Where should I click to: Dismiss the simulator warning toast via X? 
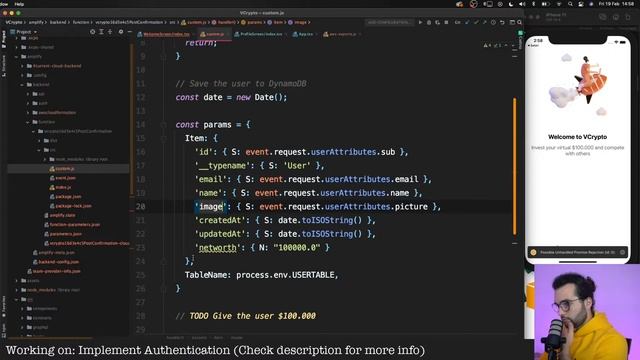click(x=622, y=252)
